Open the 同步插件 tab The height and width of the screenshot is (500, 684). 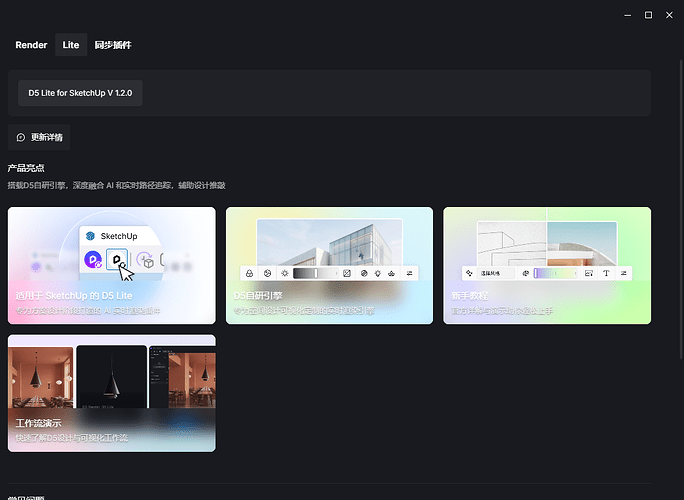pyautogui.click(x=113, y=45)
